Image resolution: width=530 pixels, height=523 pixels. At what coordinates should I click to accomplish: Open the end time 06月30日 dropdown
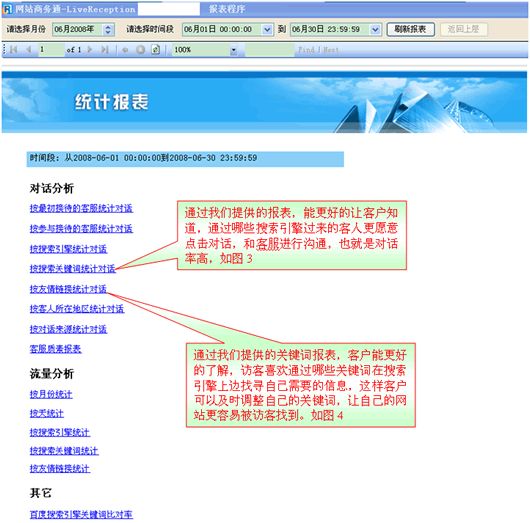tap(375, 29)
